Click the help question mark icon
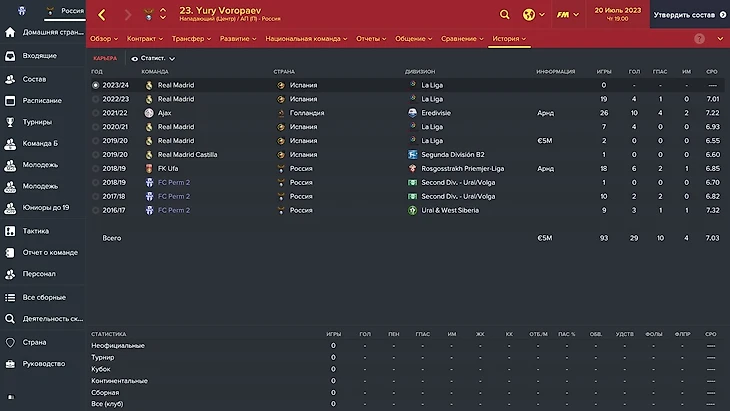 (699, 38)
